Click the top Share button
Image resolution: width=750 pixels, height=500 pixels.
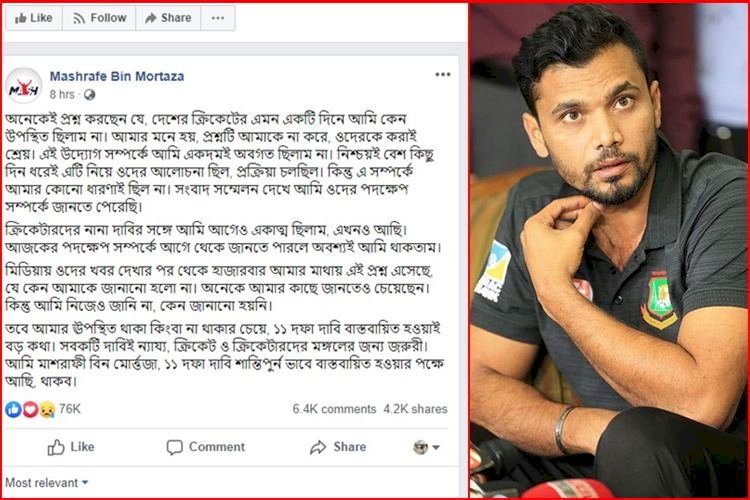168,18
